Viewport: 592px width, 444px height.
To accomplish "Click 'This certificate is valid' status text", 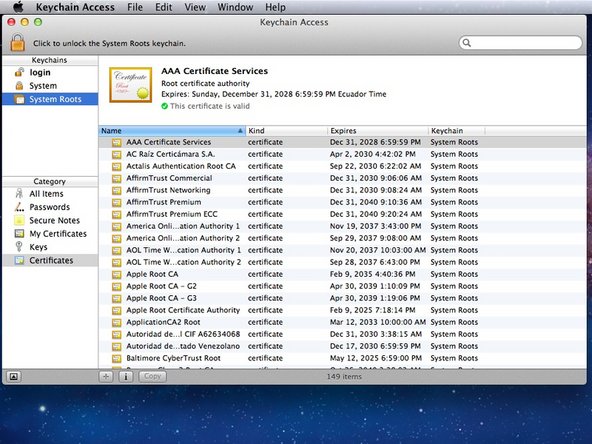I will coord(210,106).
